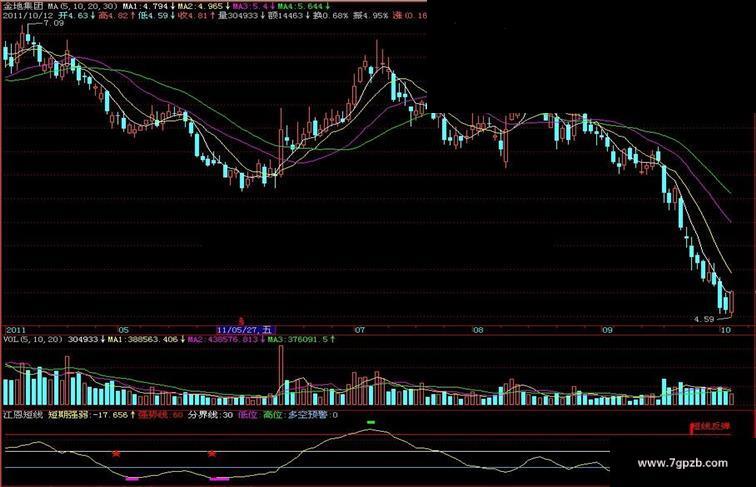Click the turnover rate 换0.68%
This screenshot has width=756, height=487.
click(x=330, y=15)
